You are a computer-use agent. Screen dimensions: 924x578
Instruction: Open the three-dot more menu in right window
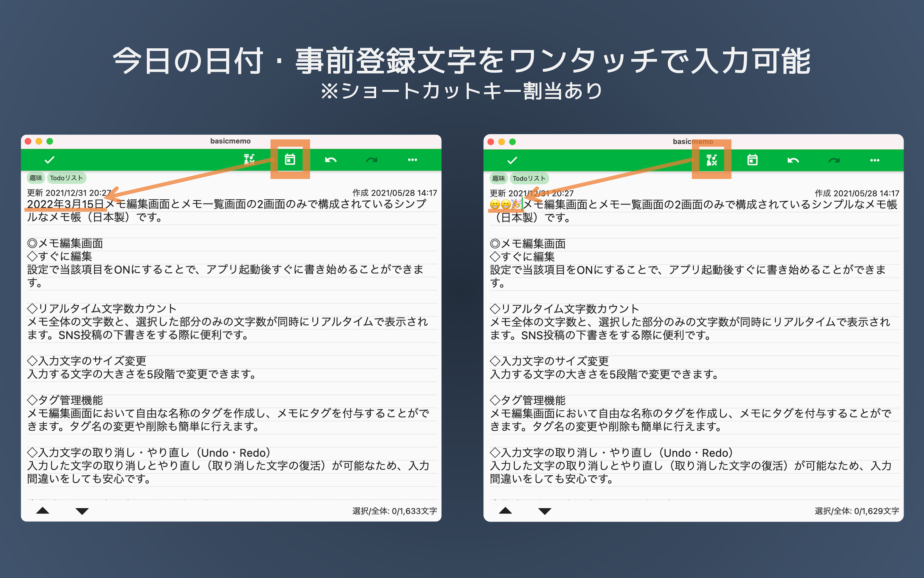pos(875,160)
